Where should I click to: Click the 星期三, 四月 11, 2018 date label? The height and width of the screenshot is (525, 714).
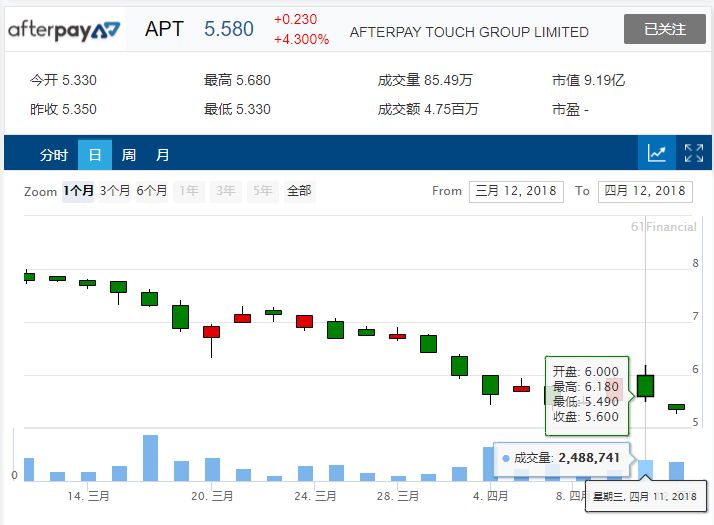[x=645, y=496]
